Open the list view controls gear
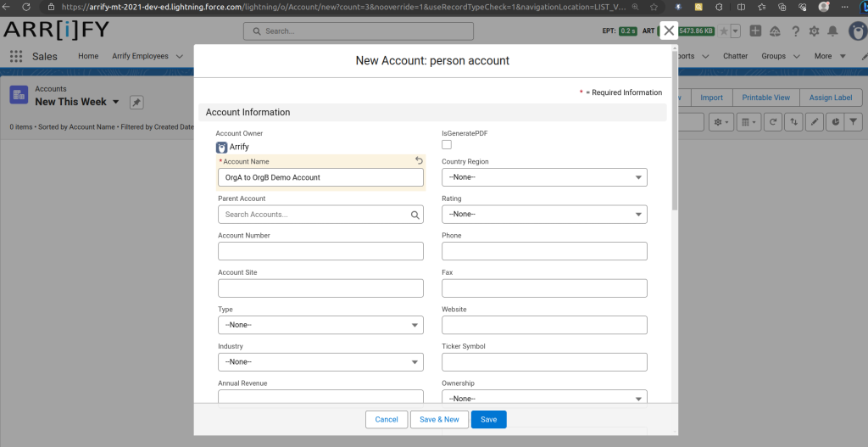This screenshot has width=868, height=447. click(x=721, y=122)
